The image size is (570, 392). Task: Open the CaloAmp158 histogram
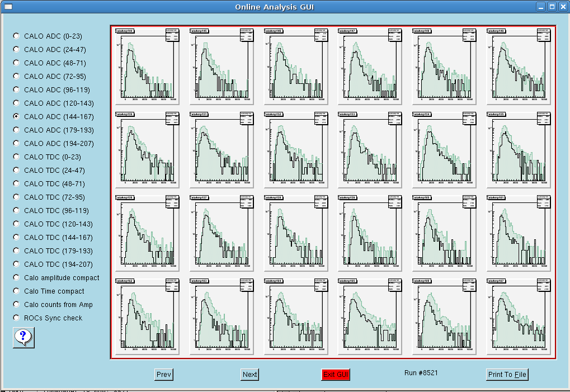295,233
